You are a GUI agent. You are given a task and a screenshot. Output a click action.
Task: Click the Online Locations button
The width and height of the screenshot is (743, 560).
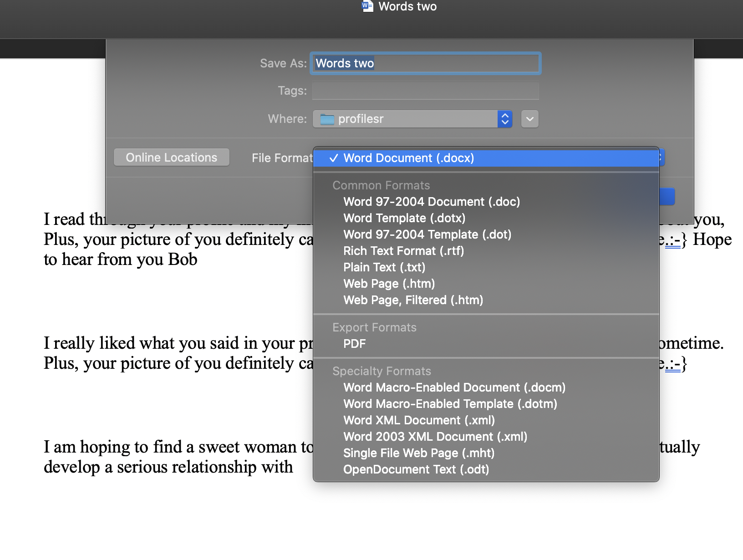point(172,158)
